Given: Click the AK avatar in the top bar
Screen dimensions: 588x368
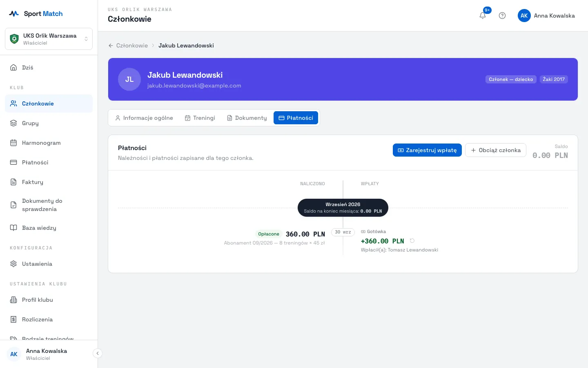Looking at the screenshot, I should [524, 16].
